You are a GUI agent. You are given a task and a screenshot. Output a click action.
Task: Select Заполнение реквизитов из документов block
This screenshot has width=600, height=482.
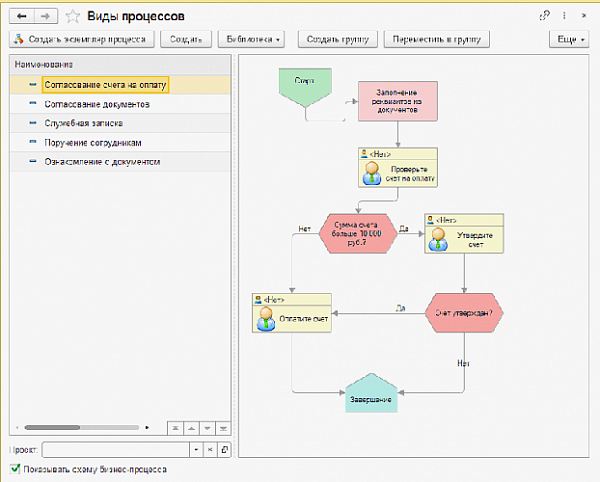coord(398,101)
